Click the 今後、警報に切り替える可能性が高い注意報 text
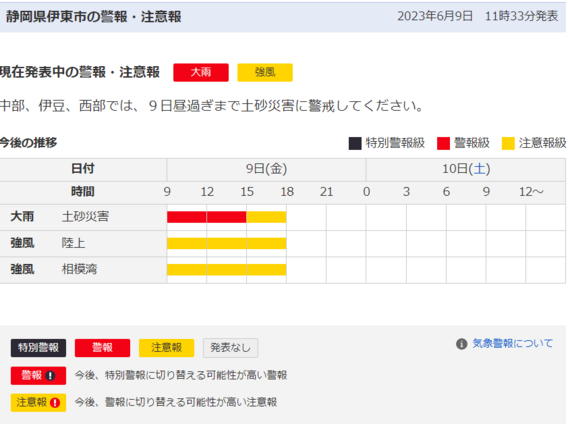This screenshot has height=424, width=568. pos(176,402)
